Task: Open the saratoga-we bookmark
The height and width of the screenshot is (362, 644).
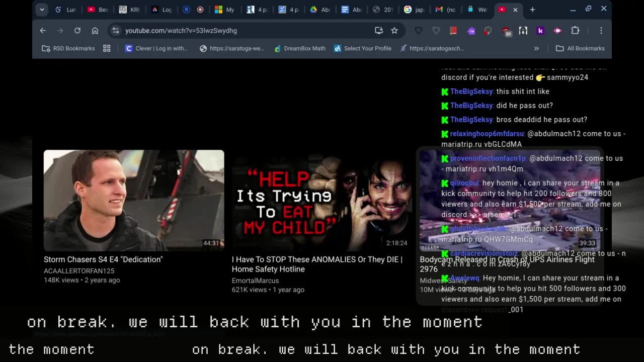Action: pos(231,48)
